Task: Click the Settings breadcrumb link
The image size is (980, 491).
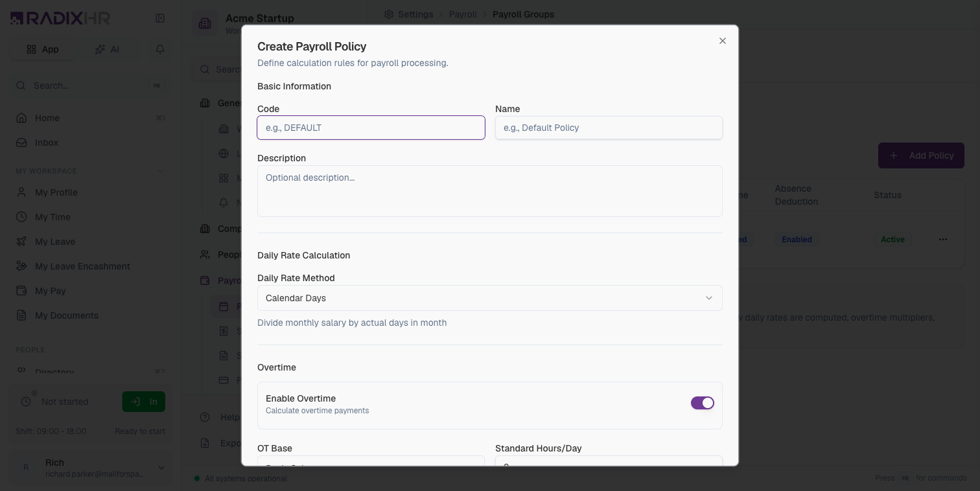Action: 415,14
